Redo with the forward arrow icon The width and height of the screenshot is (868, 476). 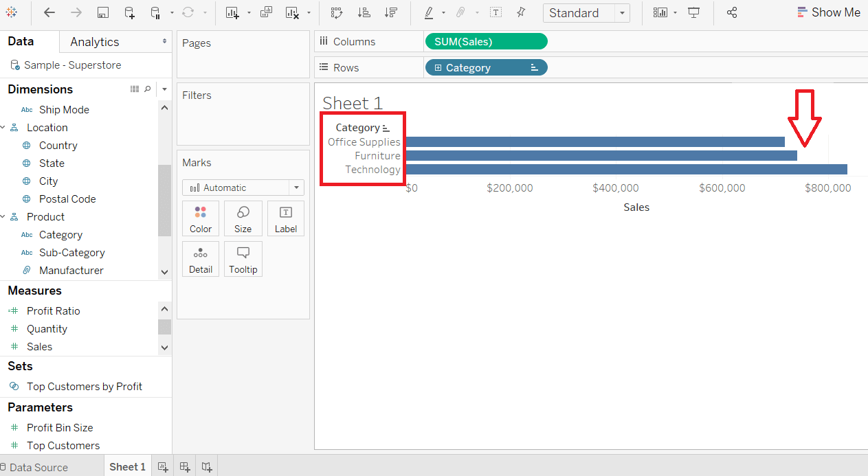(76, 12)
